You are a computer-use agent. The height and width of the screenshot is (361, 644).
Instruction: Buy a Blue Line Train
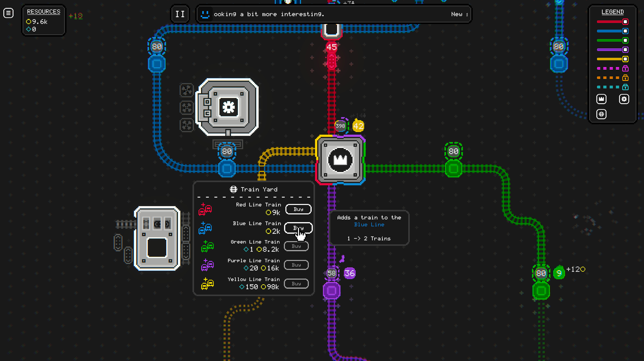299,228
